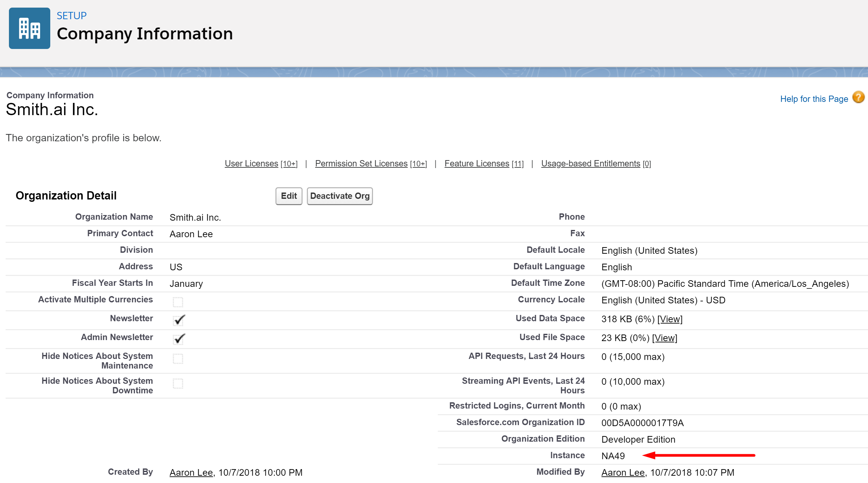View Used File Space details
Image resolution: width=868 pixels, height=483 pixels.
pos(665,338)
